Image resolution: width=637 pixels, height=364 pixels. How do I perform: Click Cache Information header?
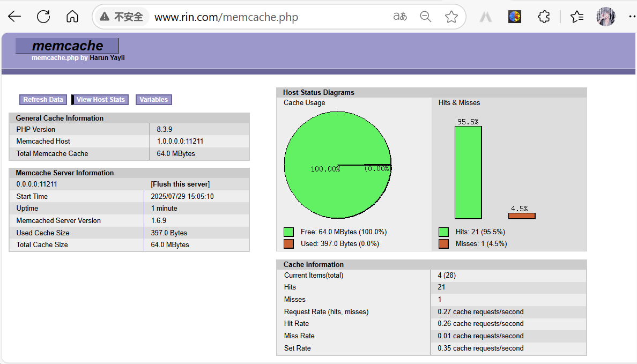[x=432, y=264]
